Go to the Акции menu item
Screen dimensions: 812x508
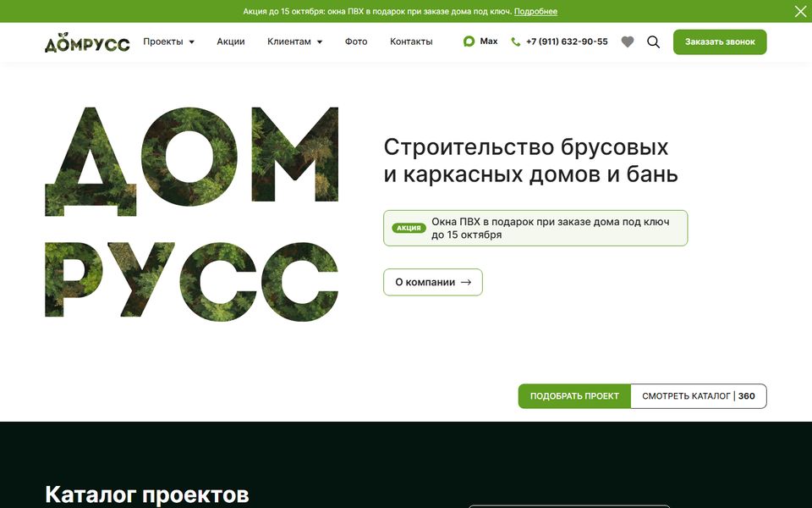point(230,41)
